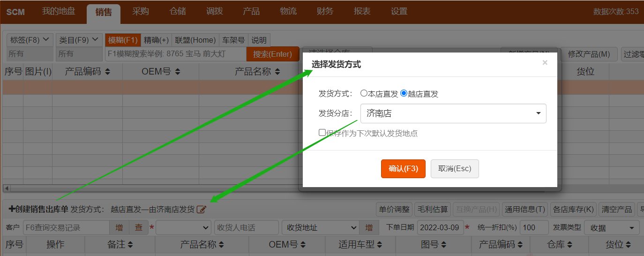The height and width of the screenshot is (256, 644).
Task: Click the sort arrows next to 备注 in the lower table
Action: coord(130,245)
